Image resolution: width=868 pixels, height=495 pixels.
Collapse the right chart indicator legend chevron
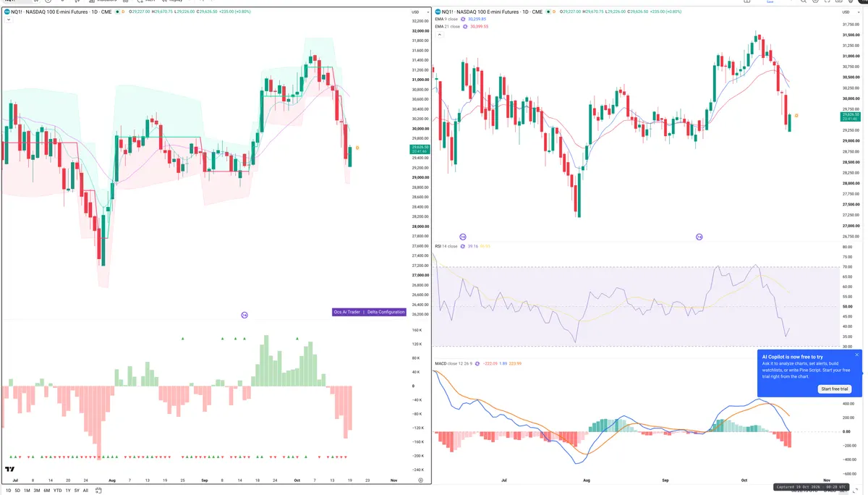[x=438, y=33]
